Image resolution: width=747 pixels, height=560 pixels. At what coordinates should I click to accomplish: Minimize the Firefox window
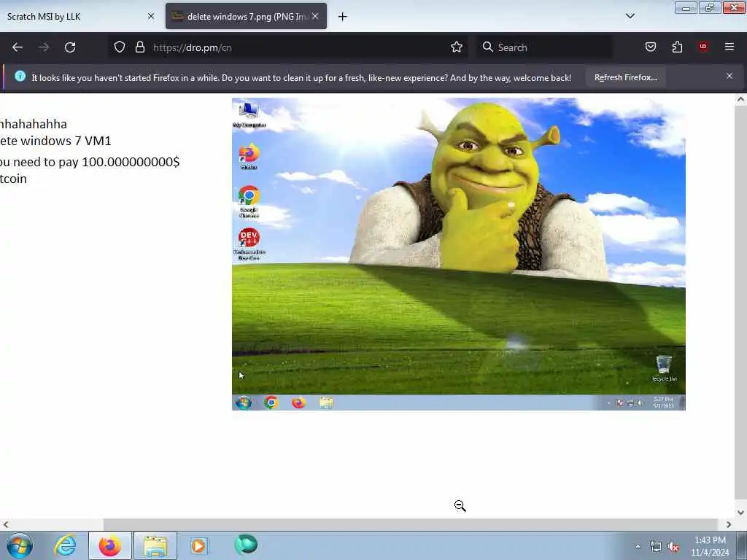[x=686, y=7]
